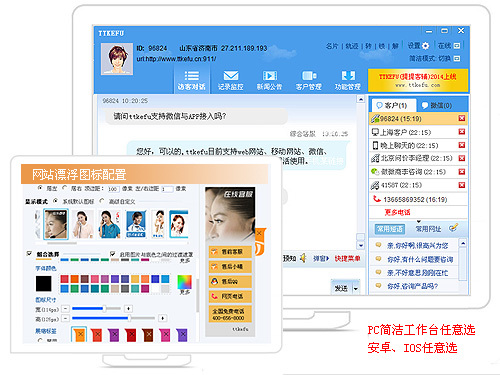Open the 客户管理 customer management tab
The image size is (500, 375).
click(x=309, y=80)
